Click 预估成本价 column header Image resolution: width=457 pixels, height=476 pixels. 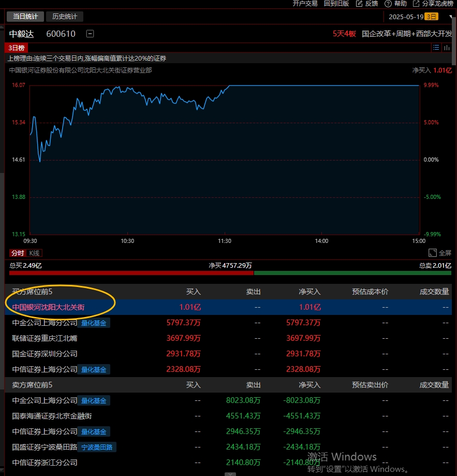click(370, 292)
